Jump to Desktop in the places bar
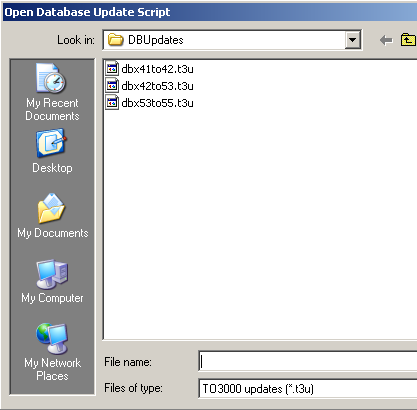417x410 pixels. (x=52, y=151)
